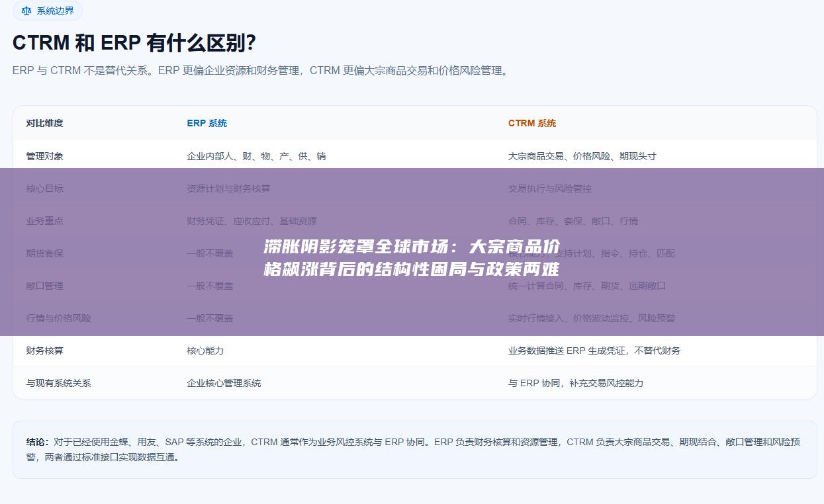Viewport: 824px width, 504px height.
Task: Click cell 企业核心管理系统
Action: (x=224, y=383)
